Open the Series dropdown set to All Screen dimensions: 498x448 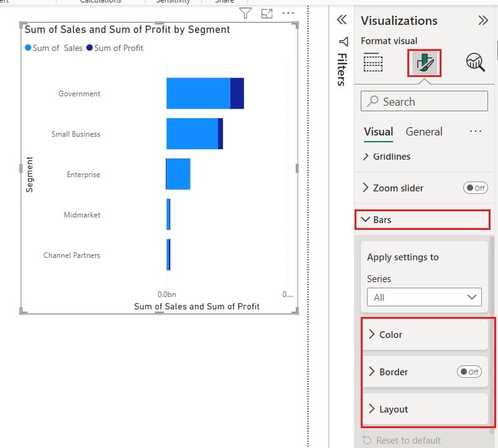click(x=424, y=297)
